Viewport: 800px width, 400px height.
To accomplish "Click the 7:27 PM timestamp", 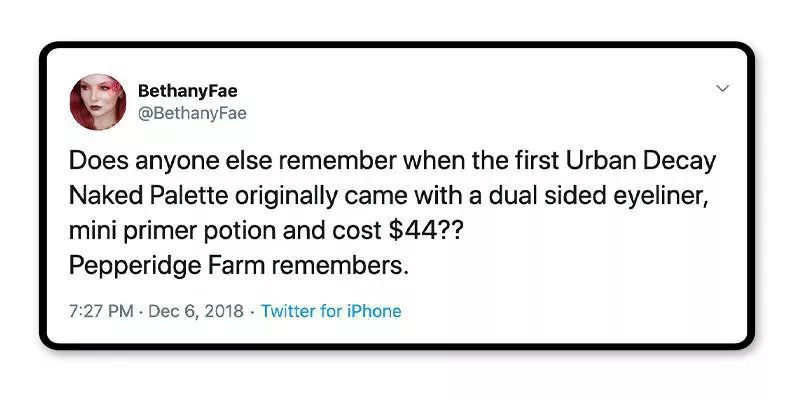I will tap(100, 311).
